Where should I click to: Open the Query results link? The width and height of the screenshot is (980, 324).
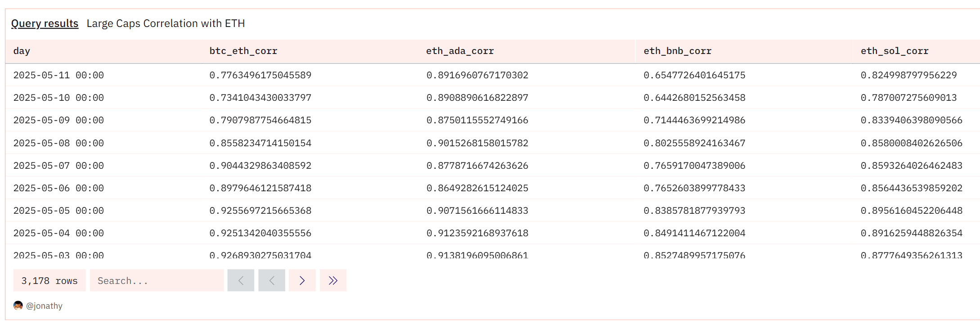45,23
